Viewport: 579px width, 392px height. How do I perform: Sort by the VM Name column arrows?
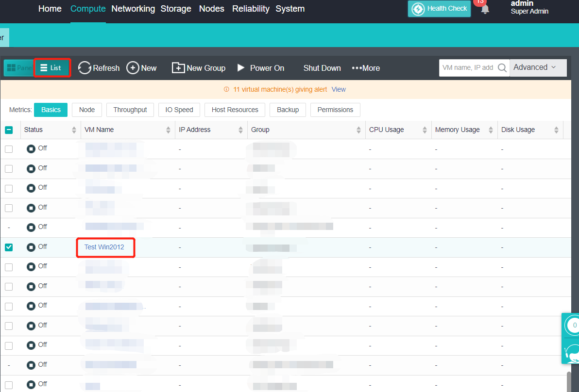168,130
